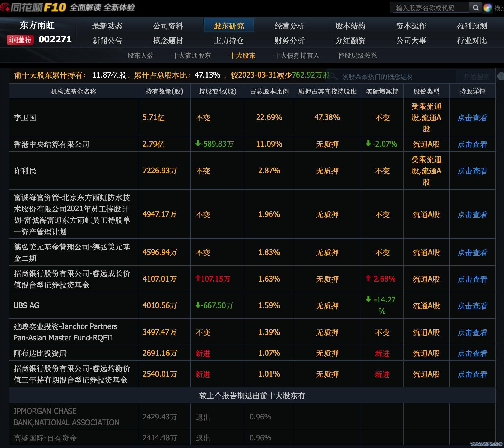Screen dimensions: 504x448
Task: Click the green down arrow beside -2.07%
Action: pyautogui.click(x=368, y=143)
